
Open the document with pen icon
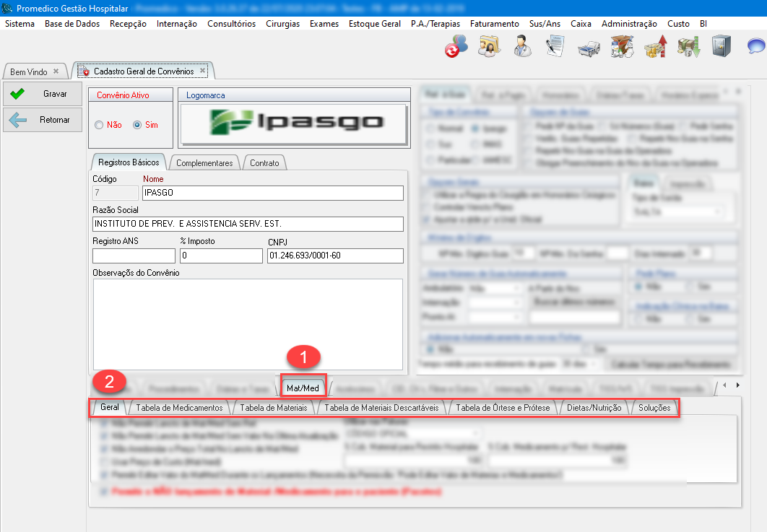point(555,46)
